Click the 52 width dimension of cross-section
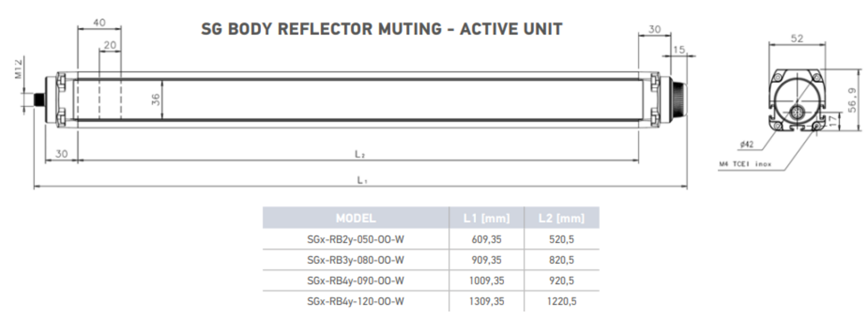This screenshot has width=868, height=319. tap(797, 38)
